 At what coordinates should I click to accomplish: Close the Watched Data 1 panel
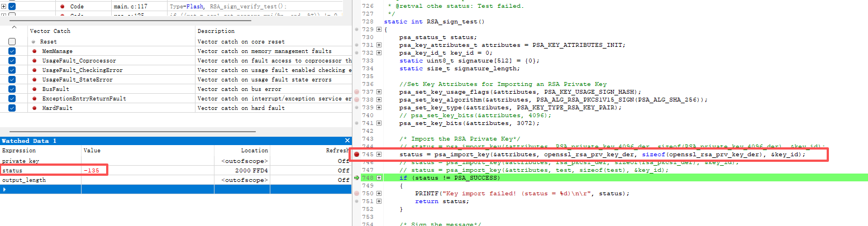pyautogui.click(x=347, y=141)
